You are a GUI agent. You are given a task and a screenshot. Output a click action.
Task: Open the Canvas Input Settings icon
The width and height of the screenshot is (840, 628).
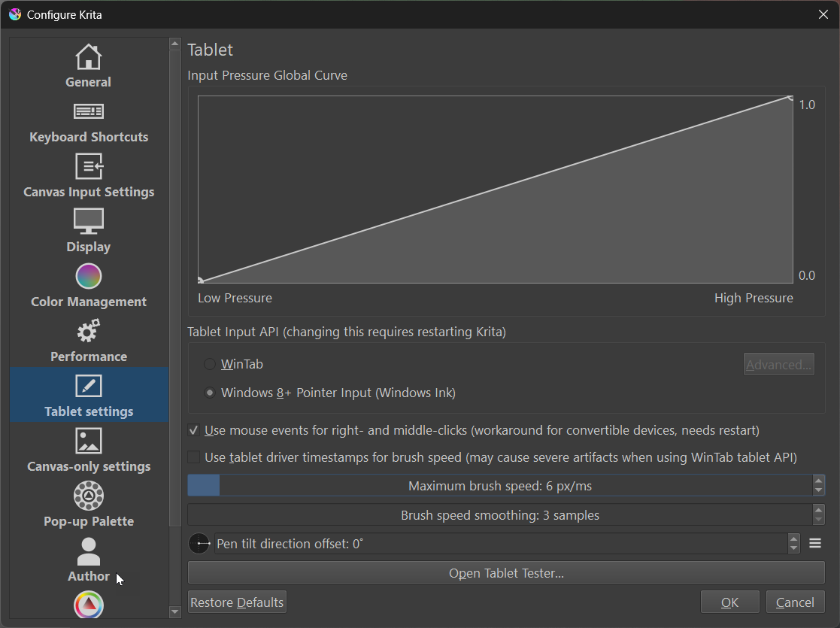[89, 166]
